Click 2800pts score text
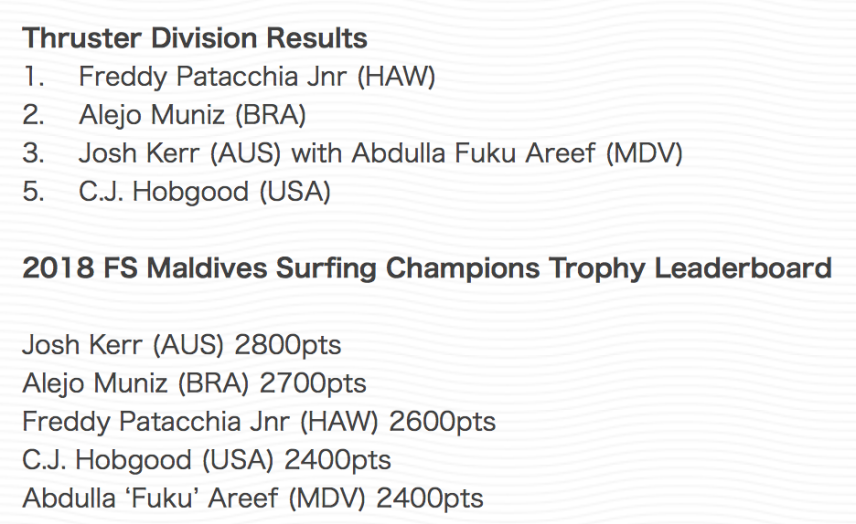This screenshot has height=524, width=856. pyautogui.click(x=288, y=346)
